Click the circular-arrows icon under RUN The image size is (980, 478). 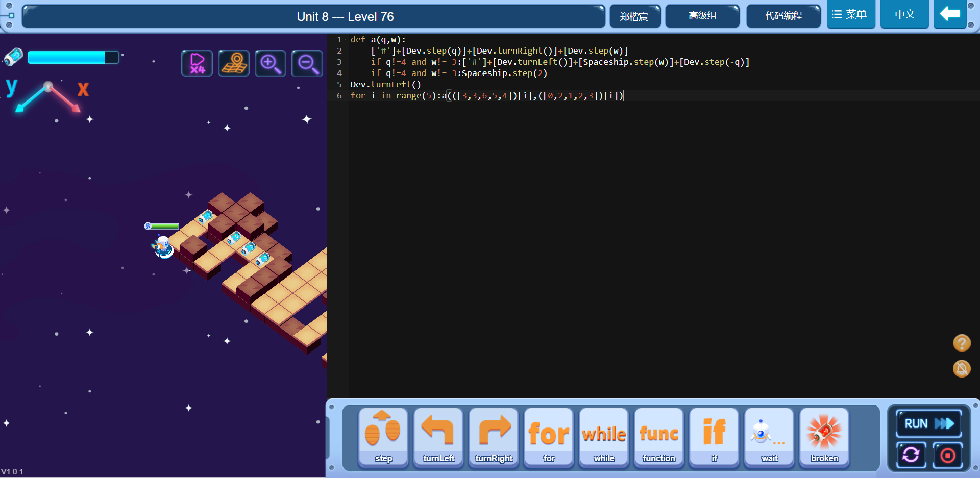911,455
